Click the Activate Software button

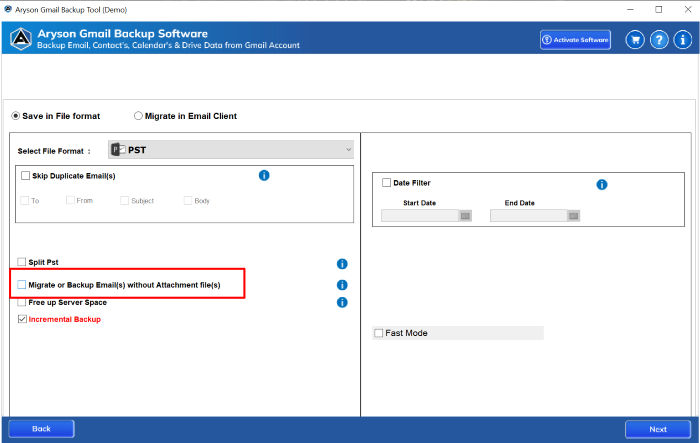tap(575, 40)
